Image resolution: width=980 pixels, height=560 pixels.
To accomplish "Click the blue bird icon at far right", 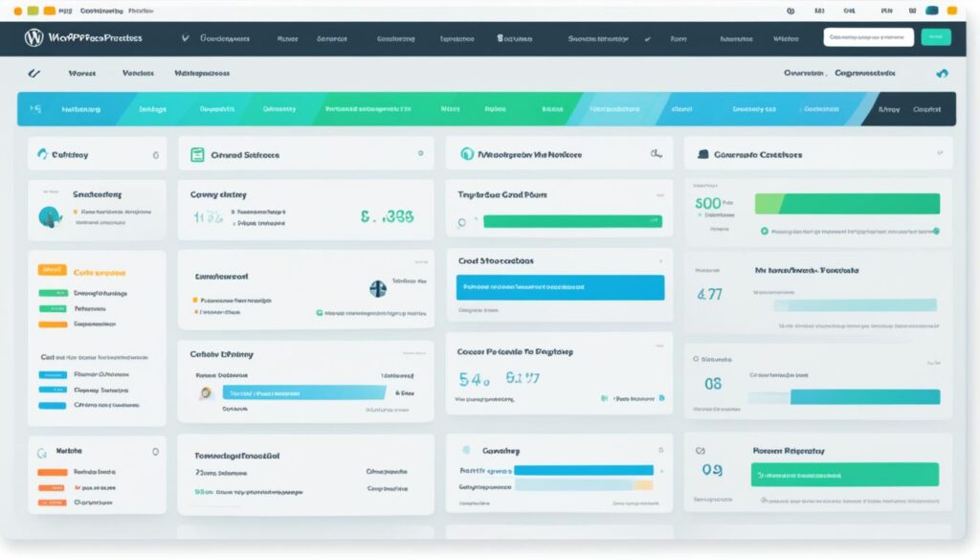I will 942,74.
